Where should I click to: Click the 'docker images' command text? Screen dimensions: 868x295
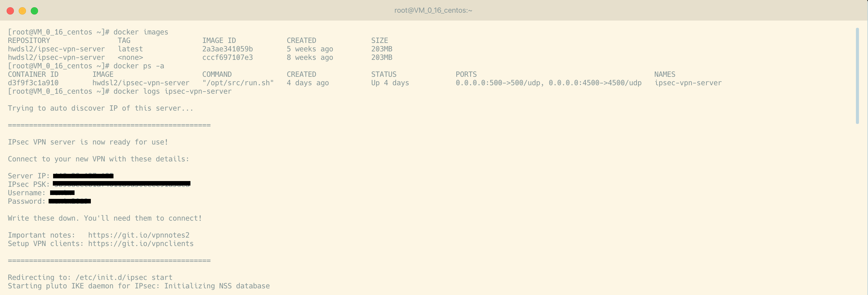click(x=141, y=32)
